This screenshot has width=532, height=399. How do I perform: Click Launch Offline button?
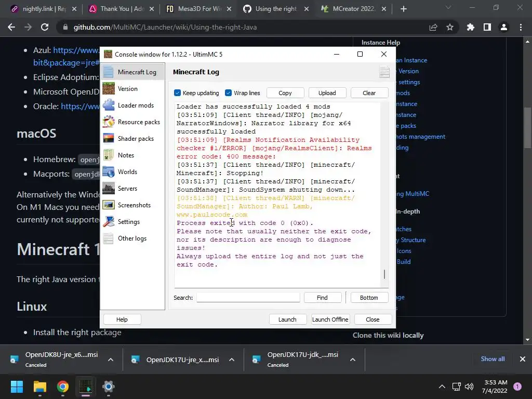coord(330,320)
